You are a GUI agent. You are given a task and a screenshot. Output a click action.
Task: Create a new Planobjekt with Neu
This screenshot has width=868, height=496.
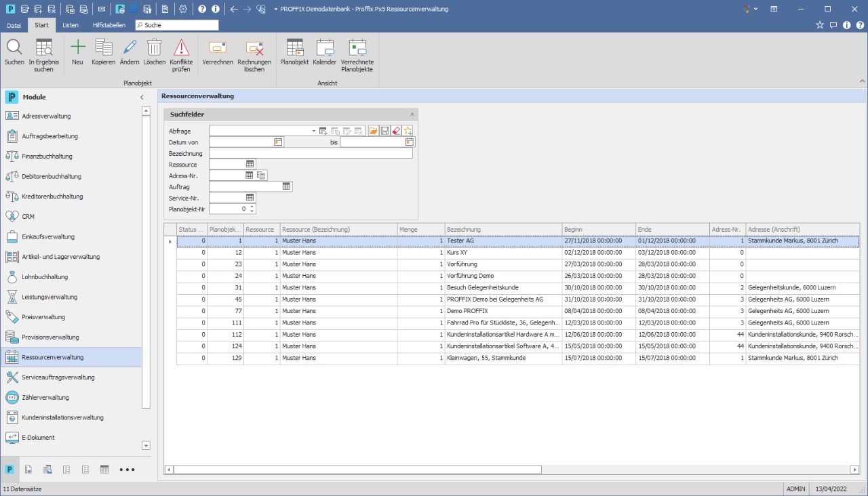tap(78, 47)
